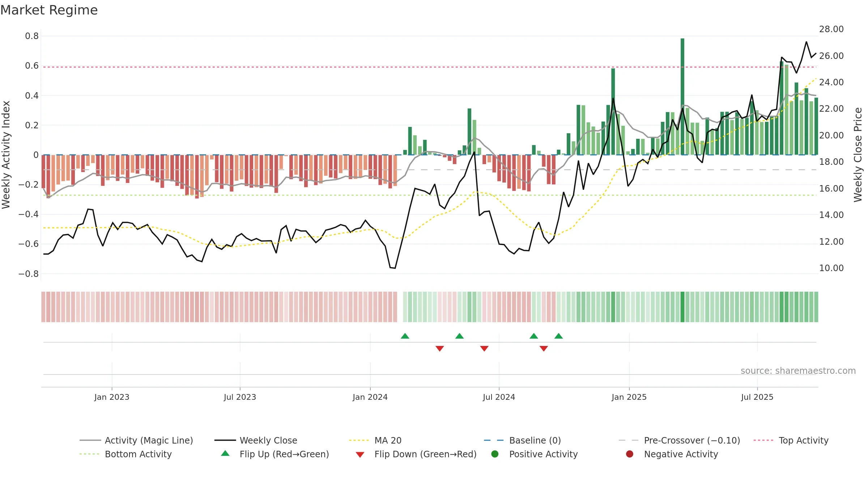Toggle the Top Activity legend entry

791,440
